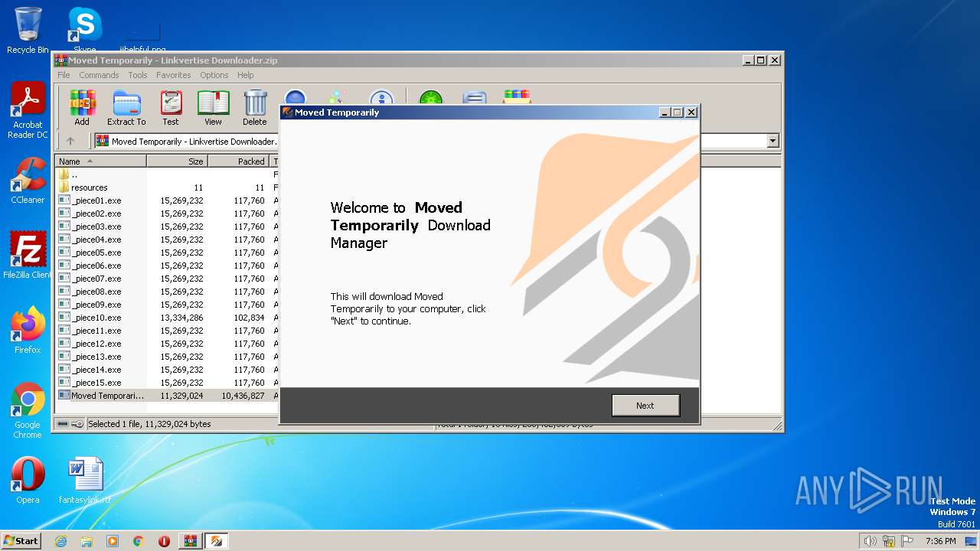Click the View toolbar icon in WinRAR
980x551 pixels.
(213, 108)
